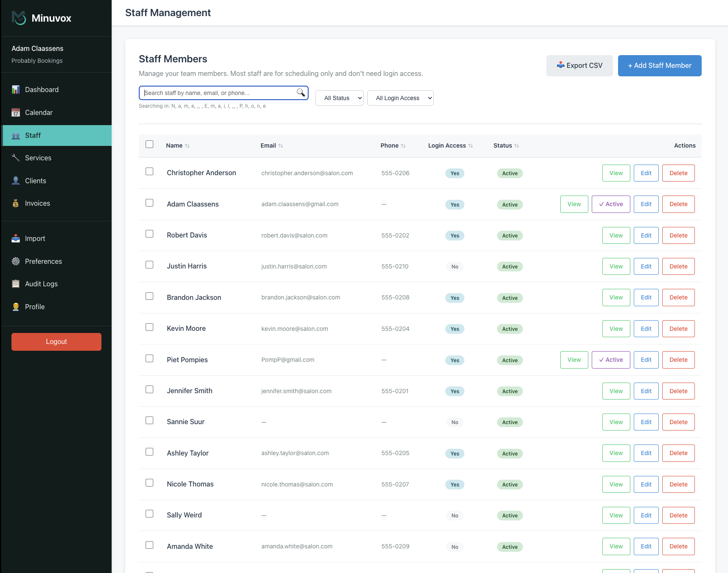
Task: Tick the checkbox for Justin Harris
Action: click(149, 265)
